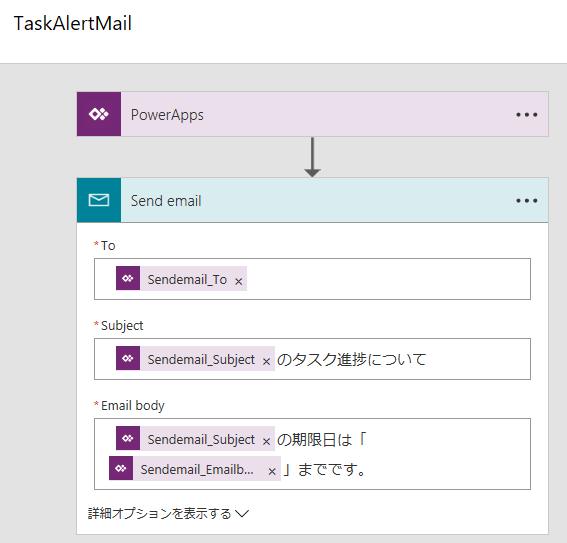This screenshot has height=543, width=567.
Task: Click the の期限日は「 text in body
Action: click(x=322, y=440)
